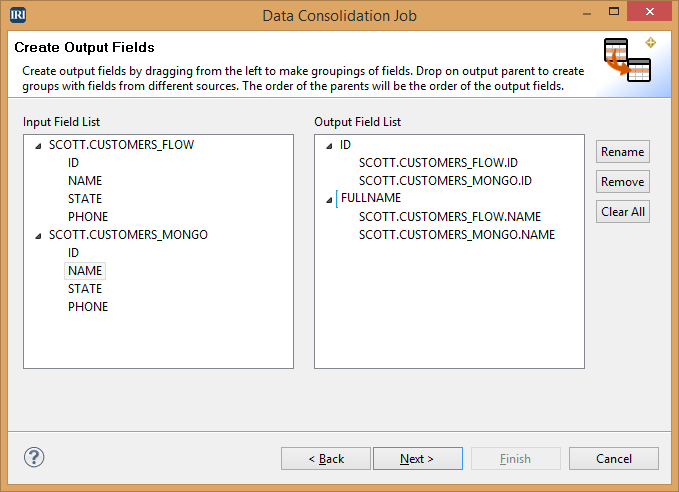The height and width of the screenshot is (492, 679).
Task: Go to the Next wizard page
Action: coord(418,458)
